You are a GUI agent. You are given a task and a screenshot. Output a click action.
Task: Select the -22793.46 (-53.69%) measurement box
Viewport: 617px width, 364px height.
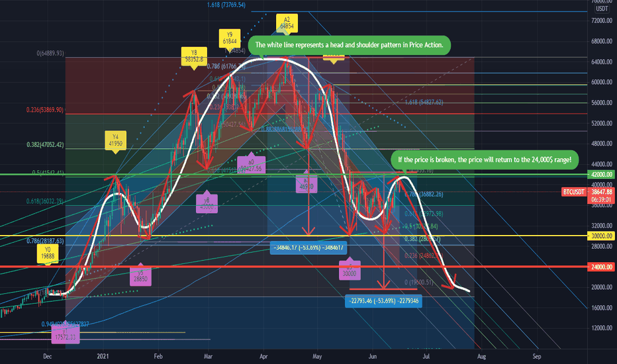(x=383, y=301)
